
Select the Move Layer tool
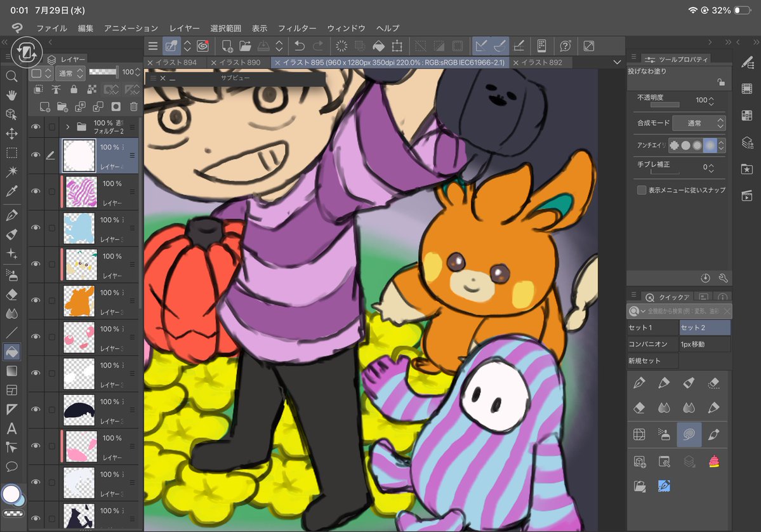point(11,133)
